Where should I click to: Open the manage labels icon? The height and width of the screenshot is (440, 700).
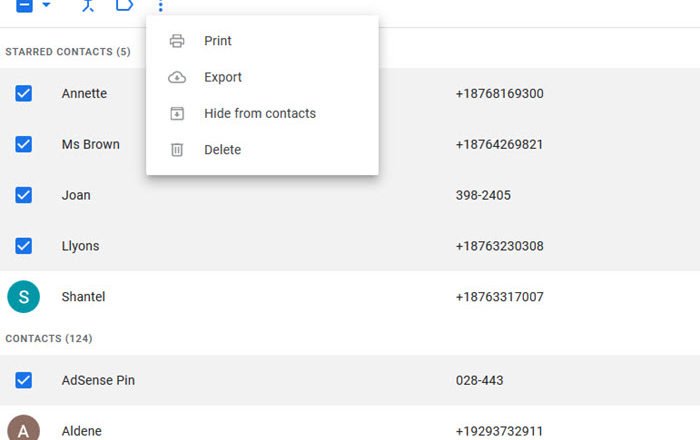click(x=124, y=5)
